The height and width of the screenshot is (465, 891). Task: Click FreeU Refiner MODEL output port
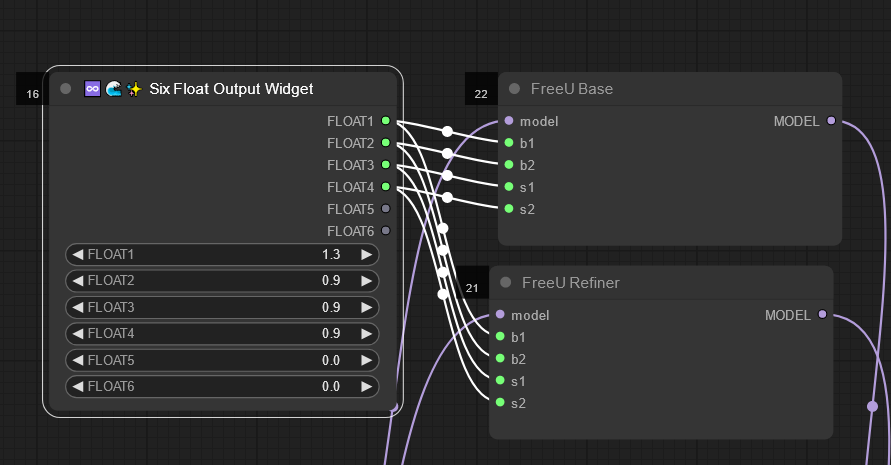point(822,315)
